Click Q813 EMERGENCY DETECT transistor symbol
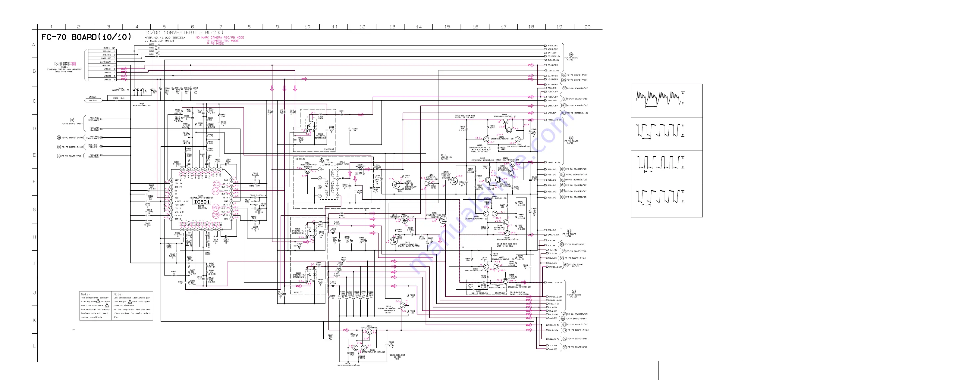980x380 pixels. coord(396,185)
